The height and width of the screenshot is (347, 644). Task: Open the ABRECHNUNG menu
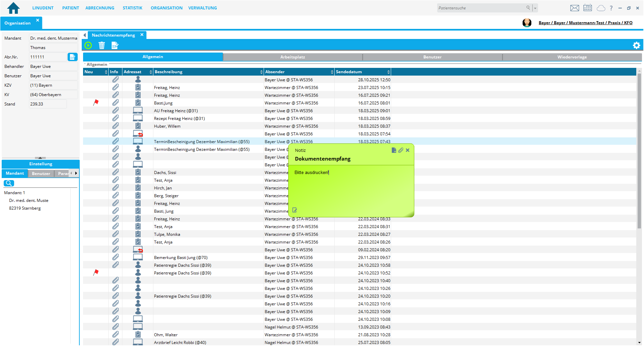pyautogui.click(x=100, y=8)
